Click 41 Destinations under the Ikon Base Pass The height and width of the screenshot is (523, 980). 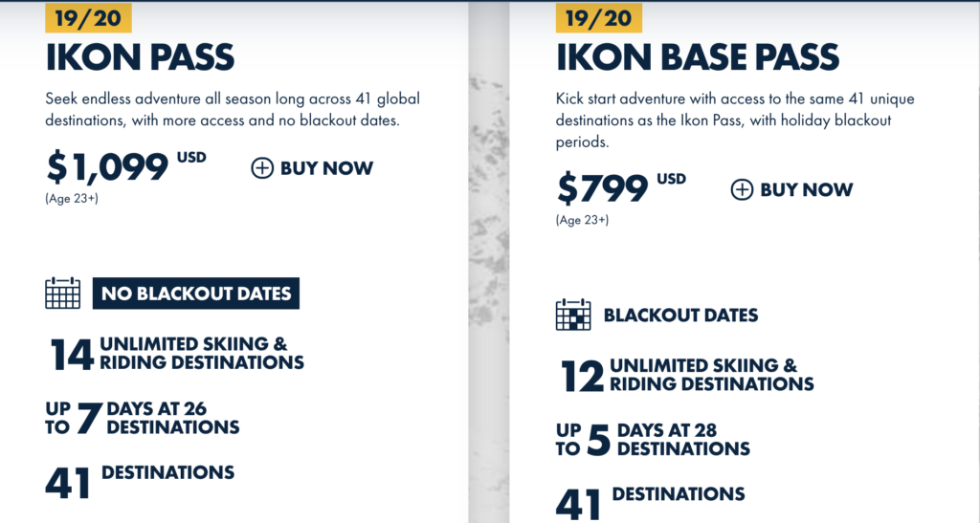point(651,499)
